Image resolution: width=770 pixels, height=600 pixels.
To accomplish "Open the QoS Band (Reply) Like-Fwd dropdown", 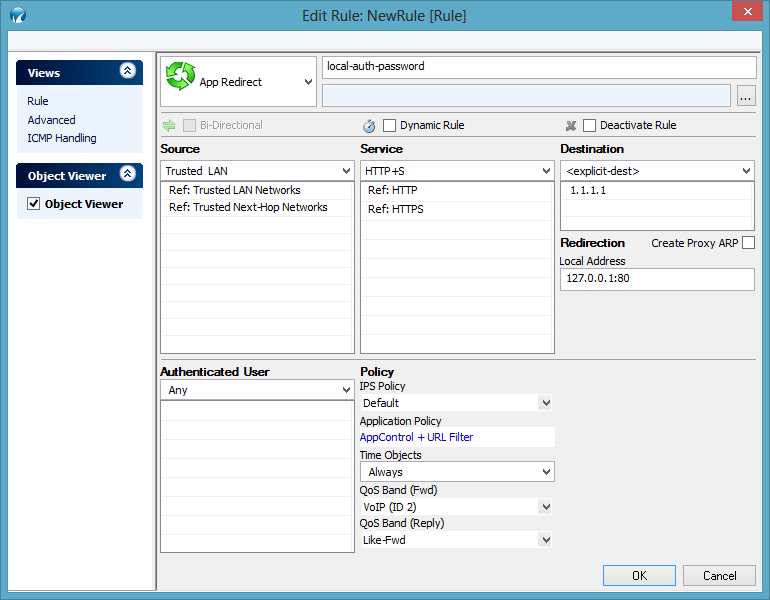I will [x=546, y=540].
